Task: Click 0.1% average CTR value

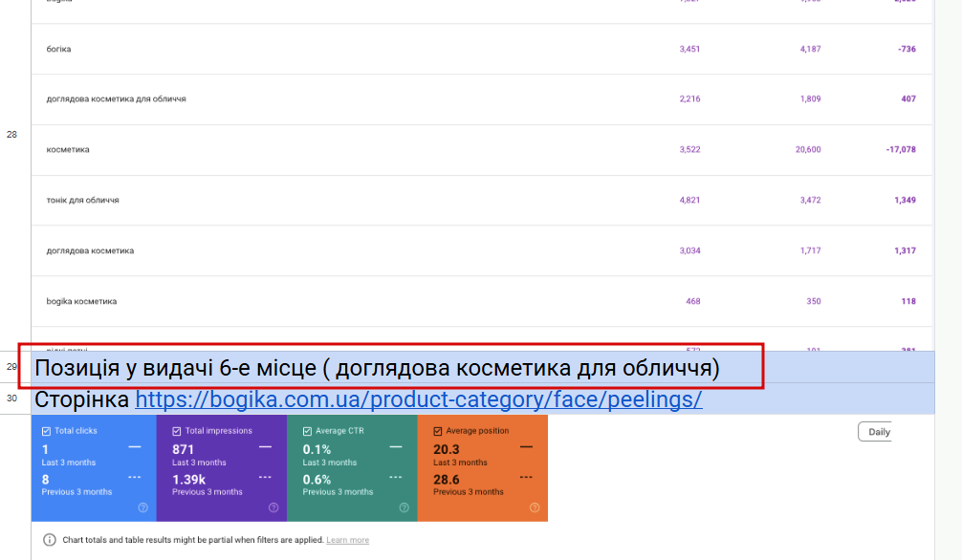Action: tap(317, 449)
